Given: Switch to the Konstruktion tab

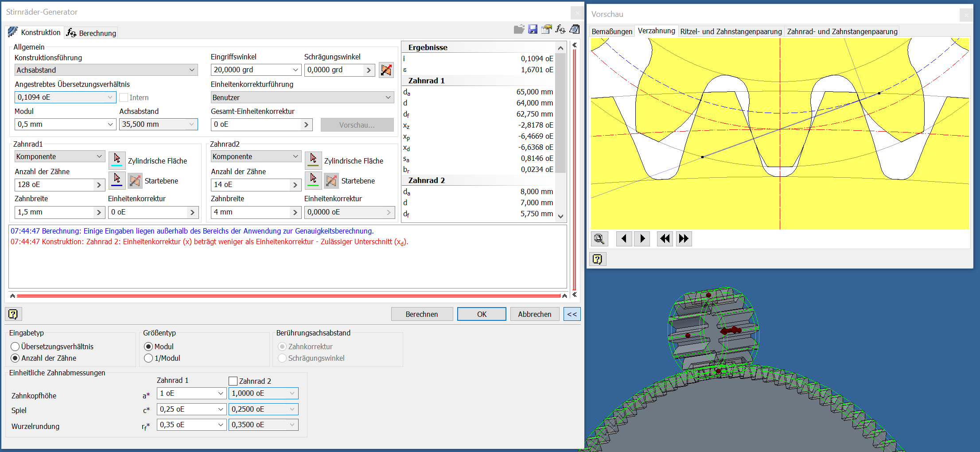Looking at the screenshot, I should click(x=35, y=32).
